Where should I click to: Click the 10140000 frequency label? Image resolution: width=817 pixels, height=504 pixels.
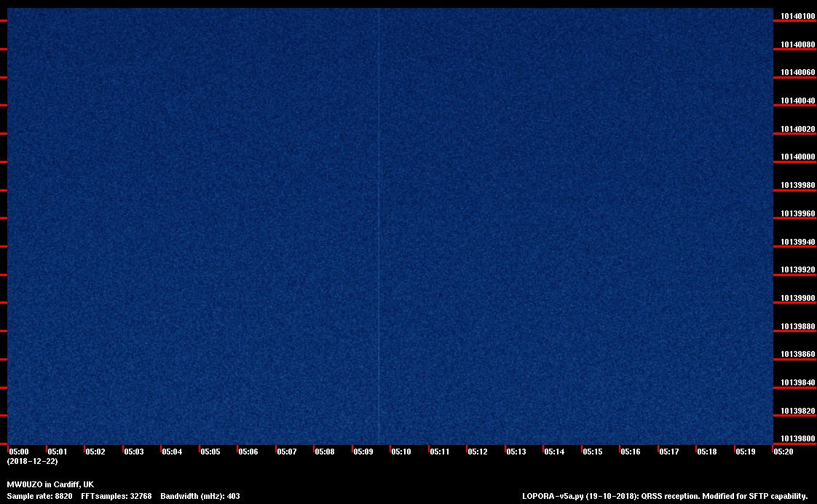tap(797, 157)
